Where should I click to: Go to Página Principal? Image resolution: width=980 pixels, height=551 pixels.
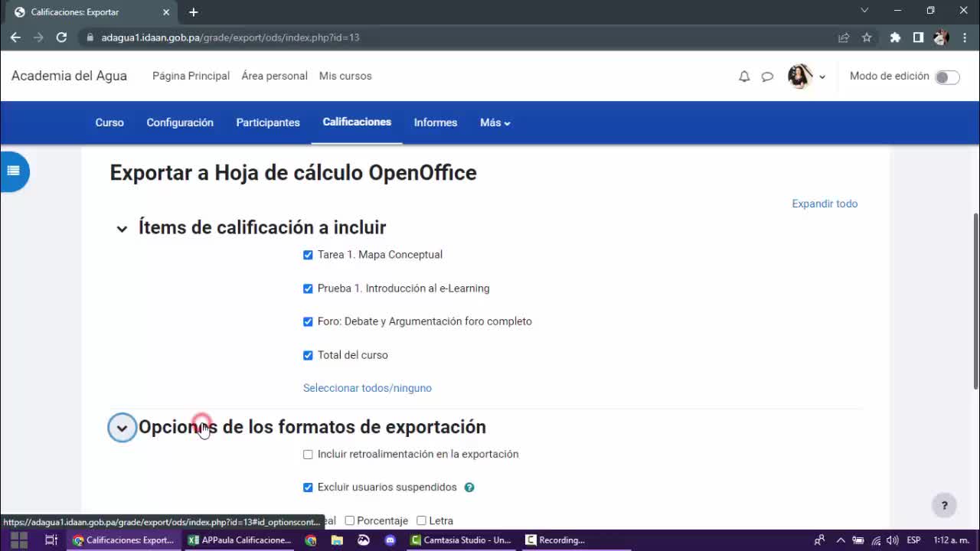pyautogui.click(x=191, y=76)
